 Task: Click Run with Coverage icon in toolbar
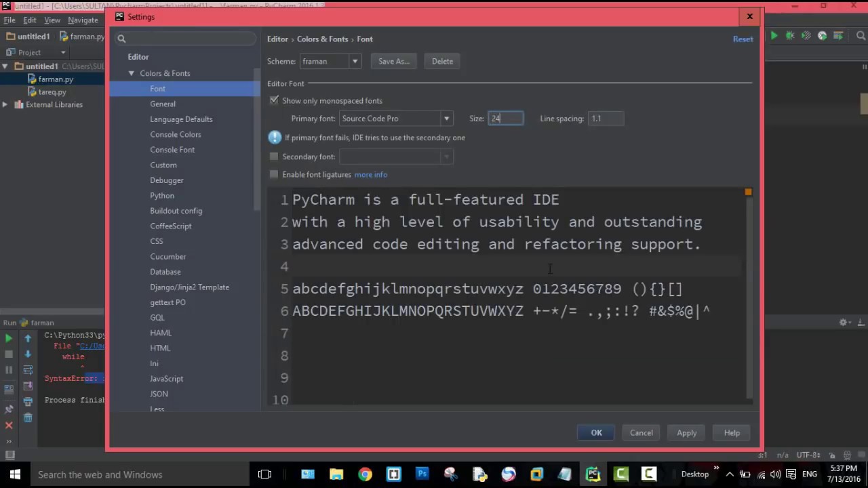tap(806, 36)
